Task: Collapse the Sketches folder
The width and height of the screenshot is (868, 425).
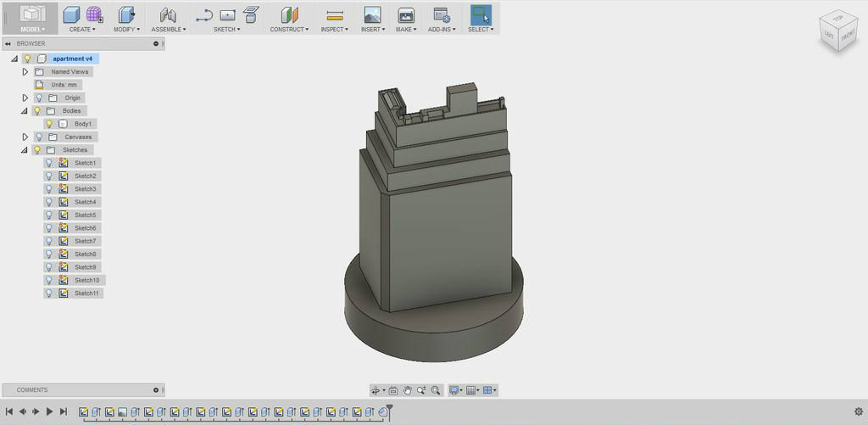Action: click(25, 150)
